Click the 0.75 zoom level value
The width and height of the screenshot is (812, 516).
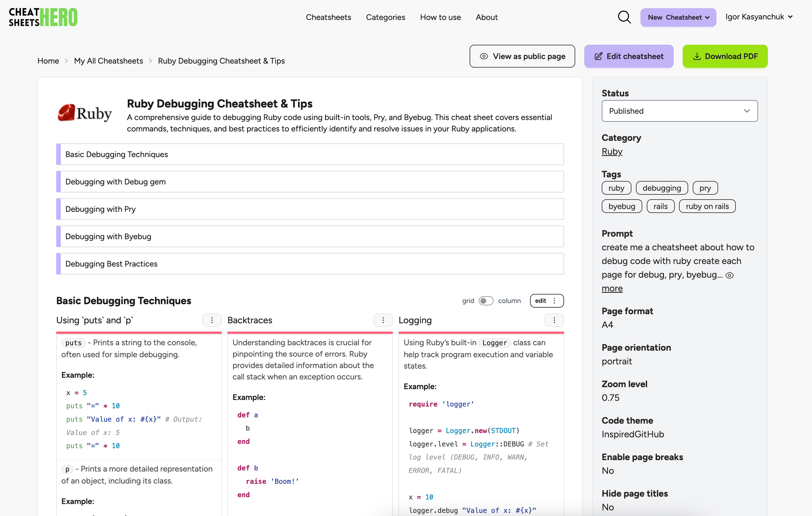(x=610, y=398)
